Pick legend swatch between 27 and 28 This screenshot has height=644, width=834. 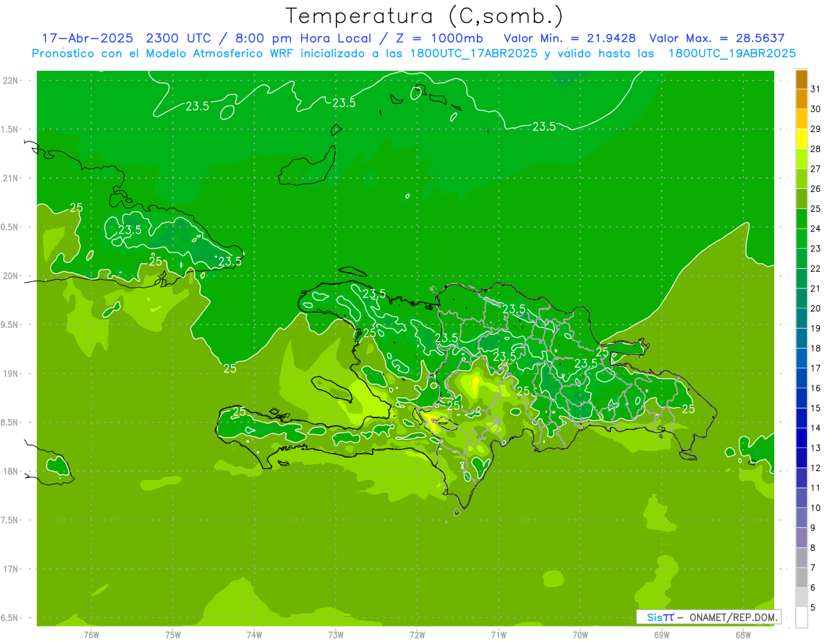(802, 159)
